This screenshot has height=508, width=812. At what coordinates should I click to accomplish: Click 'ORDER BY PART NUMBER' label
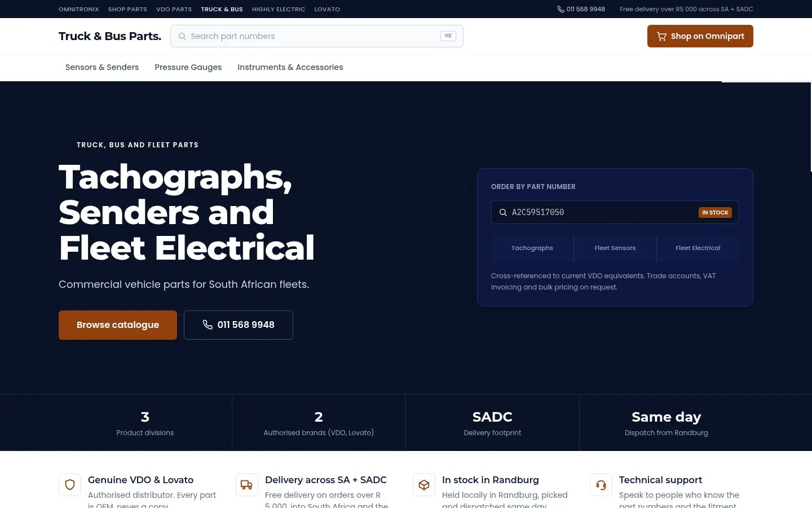click(x=533, y=187)
